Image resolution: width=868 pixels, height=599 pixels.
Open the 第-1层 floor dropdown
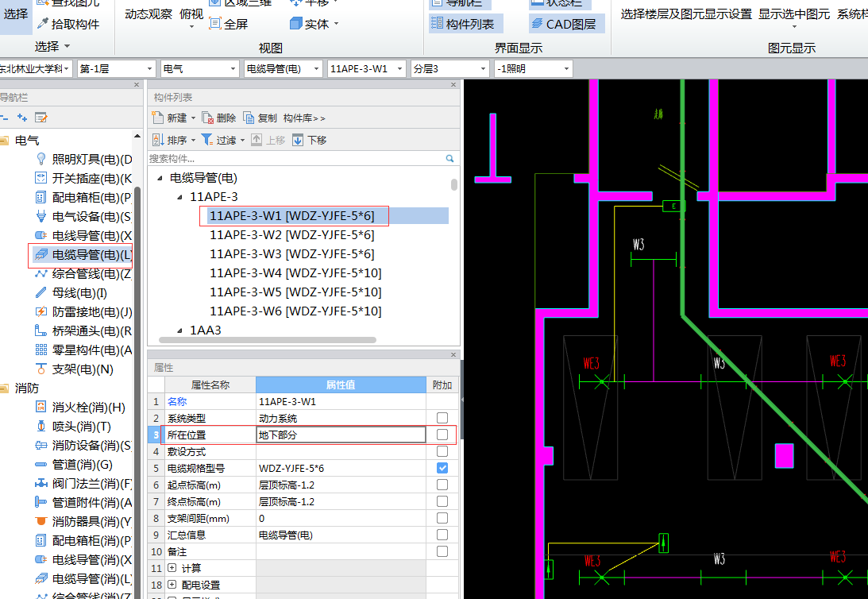tap(148, 68)
